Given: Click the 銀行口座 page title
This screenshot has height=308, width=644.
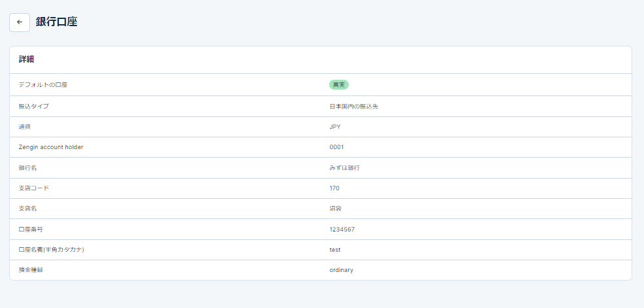Looking at the screenshot, I should pos(57,22).
